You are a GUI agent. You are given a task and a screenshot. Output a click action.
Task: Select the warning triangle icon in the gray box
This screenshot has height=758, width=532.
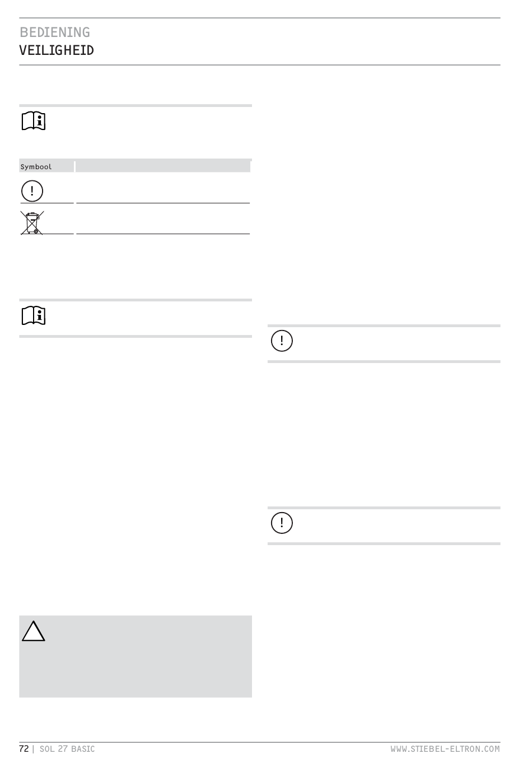34,631
